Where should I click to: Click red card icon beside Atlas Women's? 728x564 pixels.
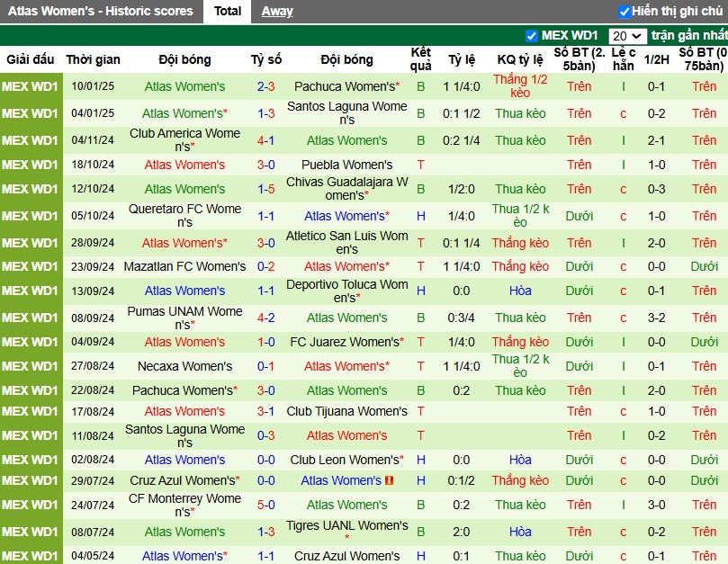[389, 480]
